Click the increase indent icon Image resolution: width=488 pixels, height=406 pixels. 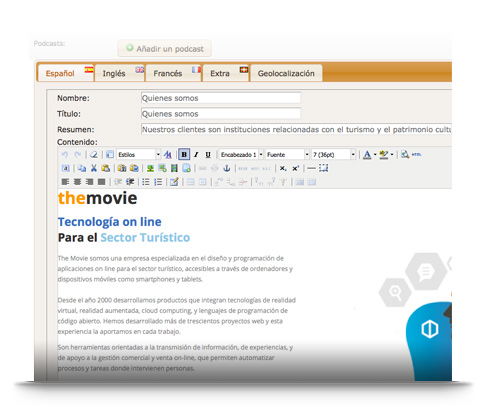point(130,182)
